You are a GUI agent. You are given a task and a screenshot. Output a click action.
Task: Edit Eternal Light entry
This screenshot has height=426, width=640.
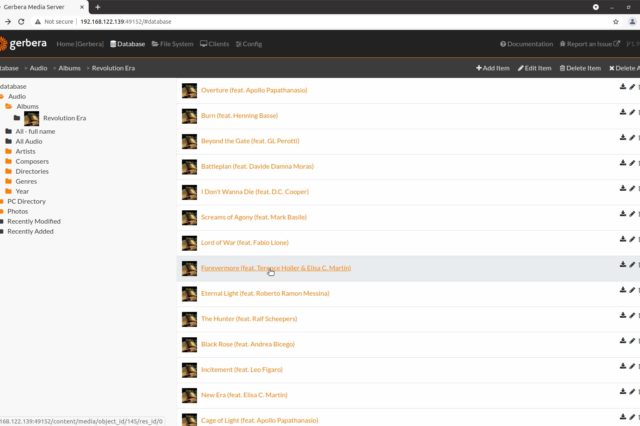point(632,290)
